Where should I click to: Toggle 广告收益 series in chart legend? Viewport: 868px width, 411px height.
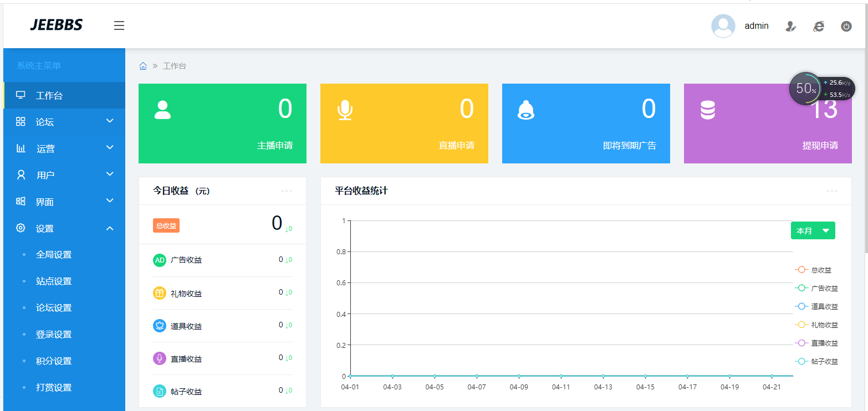(816, 288)
